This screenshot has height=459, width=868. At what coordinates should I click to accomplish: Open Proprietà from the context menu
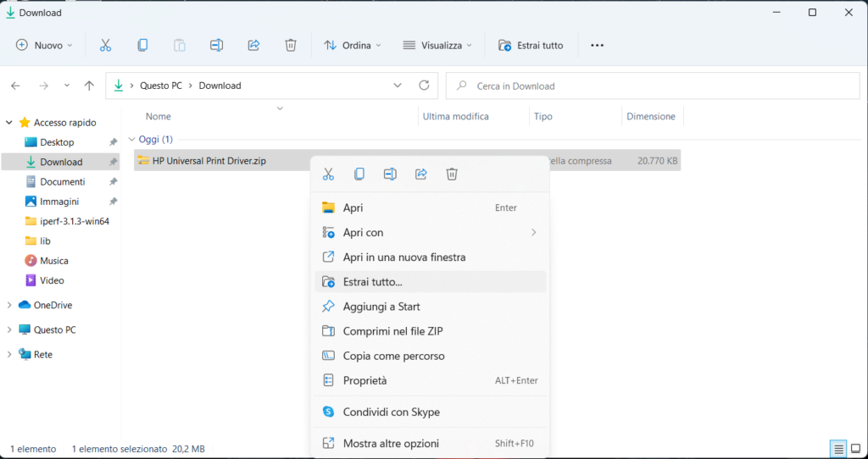430,380
